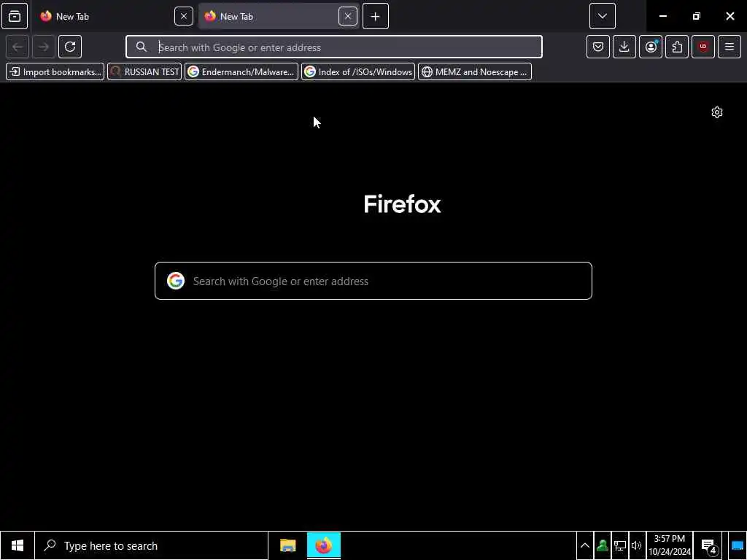Click the blue tray icon at taskbar end
Viewport: 747px width, 560px height.
coord(738,545)
